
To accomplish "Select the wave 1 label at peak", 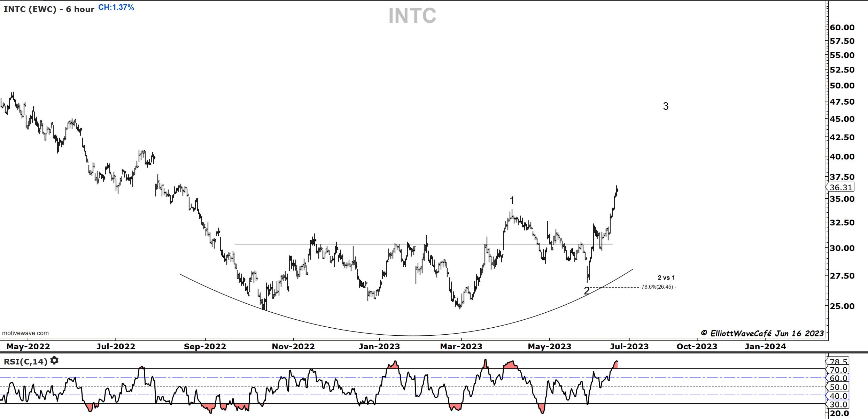I will click(512, 200).
